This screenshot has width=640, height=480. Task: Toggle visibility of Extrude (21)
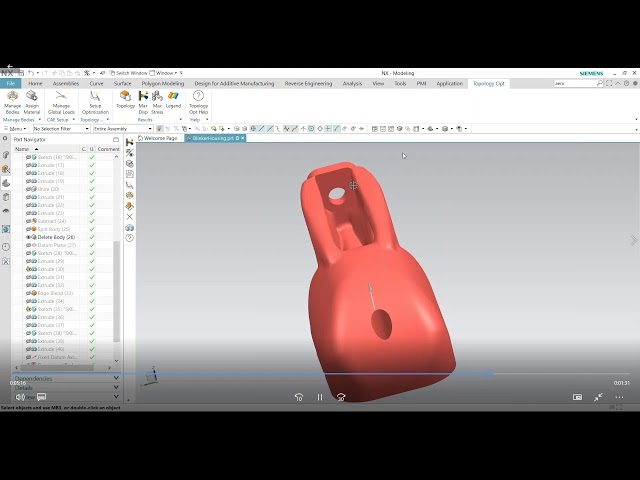(29, 197)
